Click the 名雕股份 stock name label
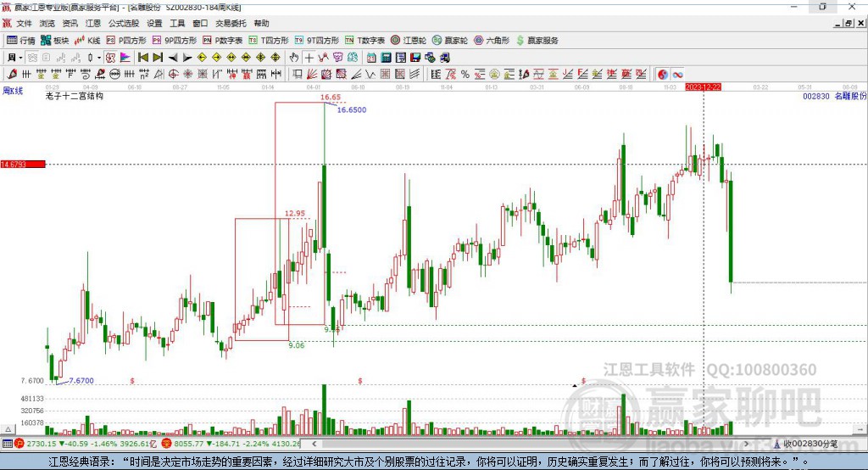The image size is (868, 470). (850, 96)
